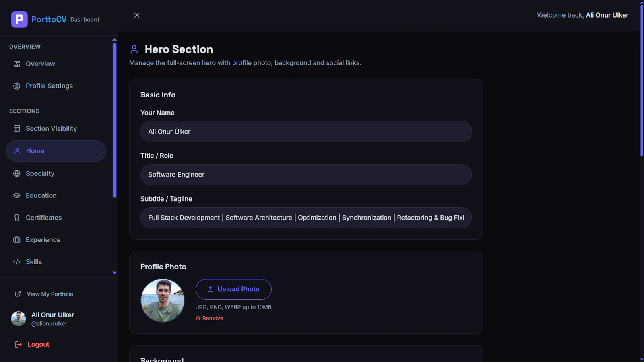This screenshot has width=644, height=362.
Task: Click the @alionurulker username text
Action: [49, 324]
